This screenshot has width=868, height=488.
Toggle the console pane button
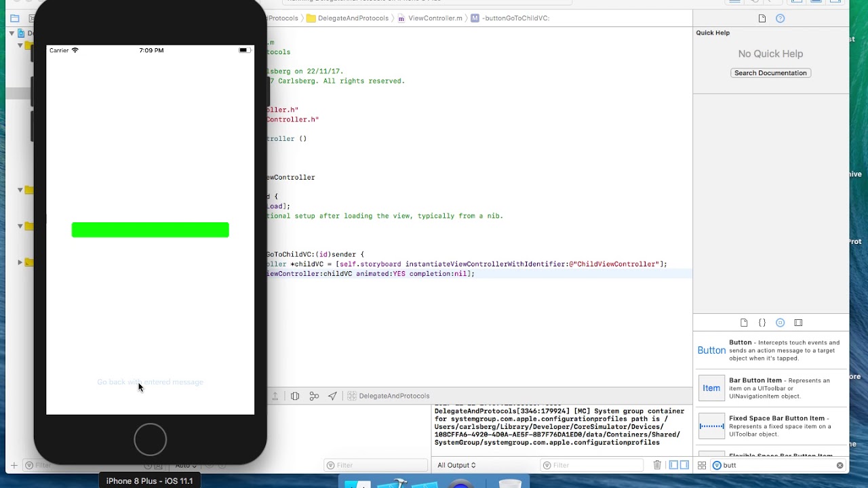(684, 465)
